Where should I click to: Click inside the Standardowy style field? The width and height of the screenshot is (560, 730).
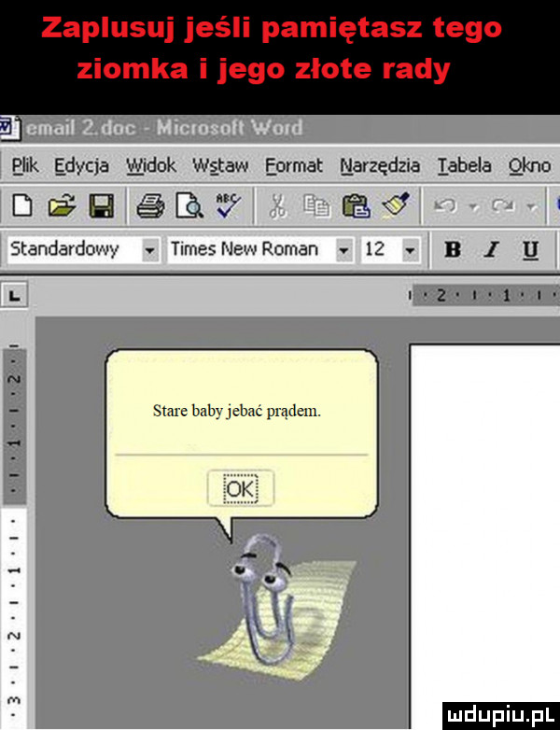[75, 250]
